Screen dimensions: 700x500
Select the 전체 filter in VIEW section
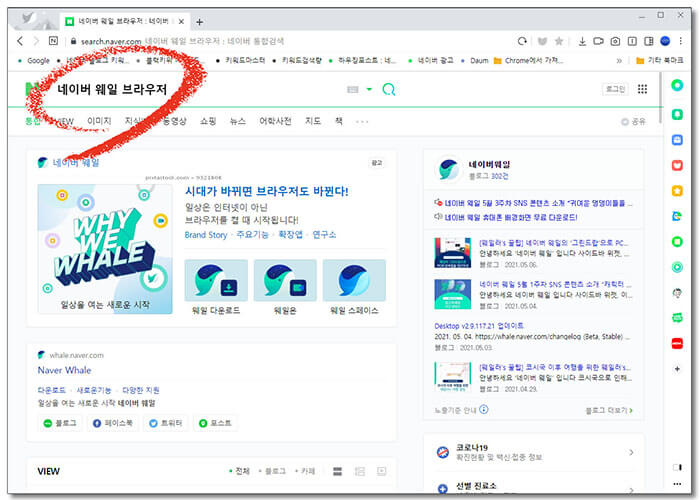click(240, 471)
